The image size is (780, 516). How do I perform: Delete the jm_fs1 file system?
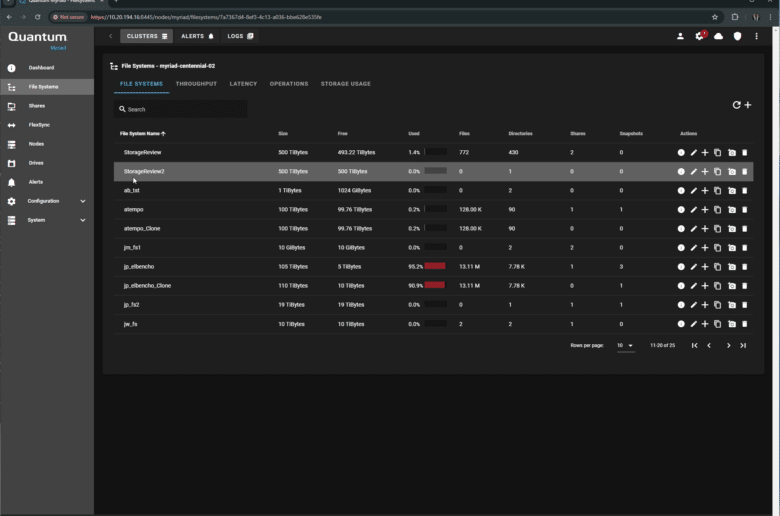pos(745,248)
